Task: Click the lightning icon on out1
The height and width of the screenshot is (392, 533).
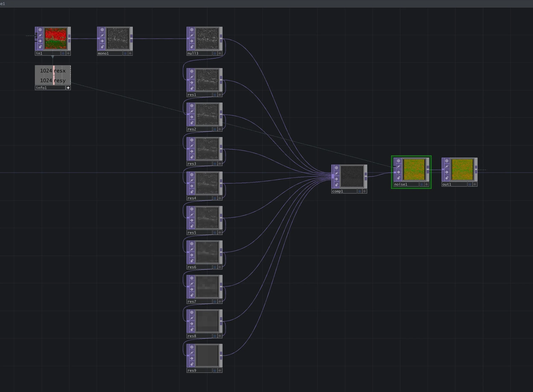Action: (447, 166)
